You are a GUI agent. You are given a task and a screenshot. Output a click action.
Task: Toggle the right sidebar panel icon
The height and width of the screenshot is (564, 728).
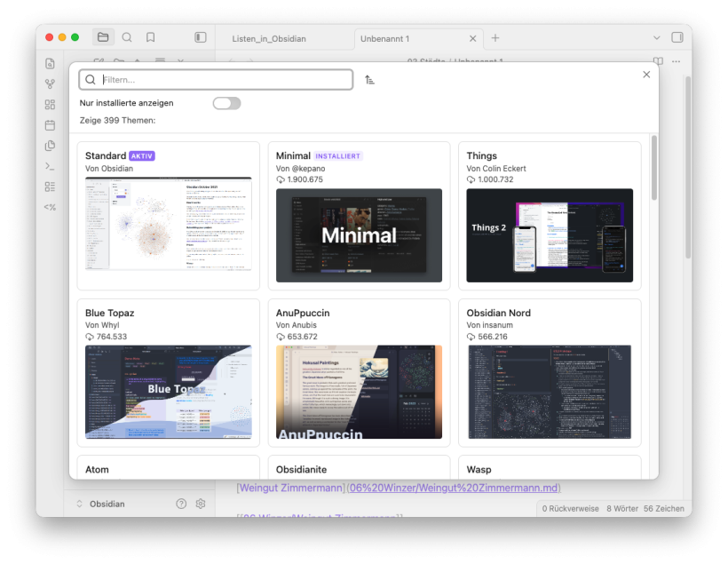[677, 37]
